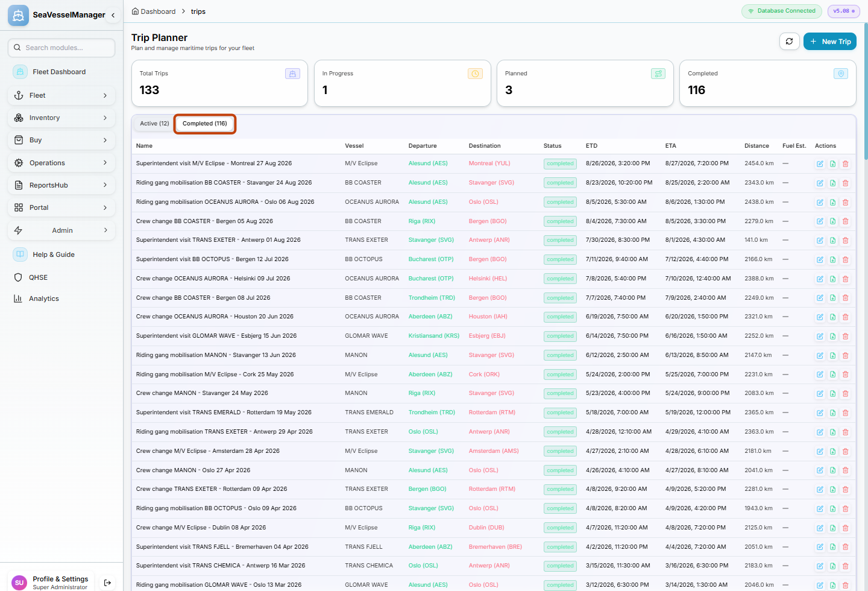Edit Crew change M/V Eclipse Amsterdam 28 Apr trip
The height and width of the screenshot is (591, 868).
[x=820, y=451]
